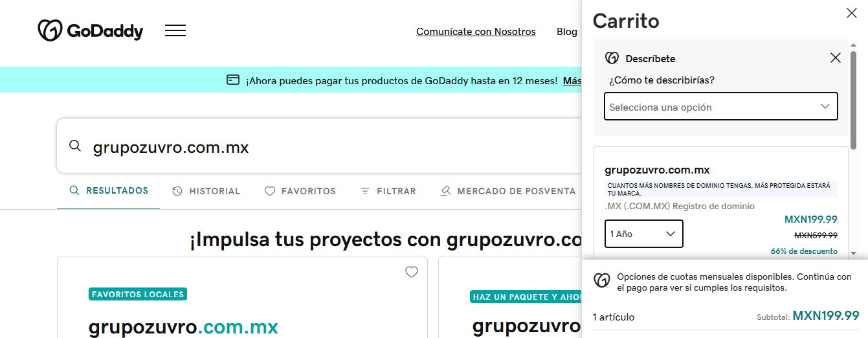The height and width of the screenshot is (338, 868).
Task: Click the Favoritos Locales badge
Action: click(x=138, y=294)
